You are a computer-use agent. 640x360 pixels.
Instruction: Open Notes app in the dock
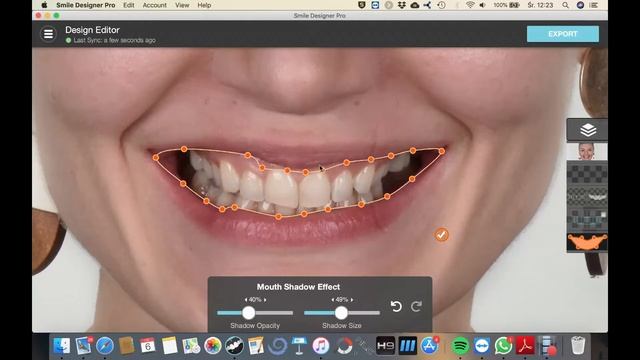169,346
